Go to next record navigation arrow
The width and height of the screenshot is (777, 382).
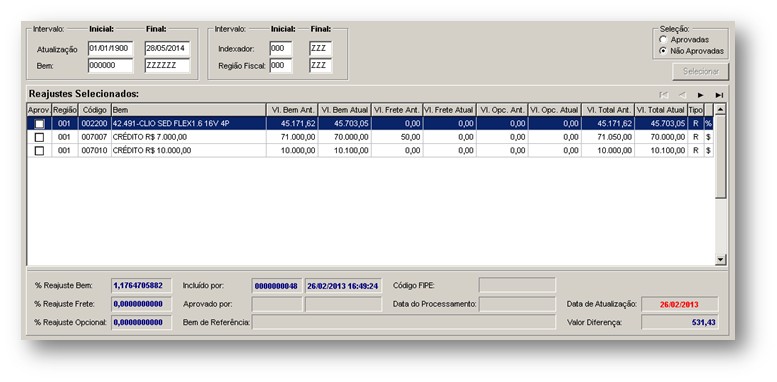701,95
